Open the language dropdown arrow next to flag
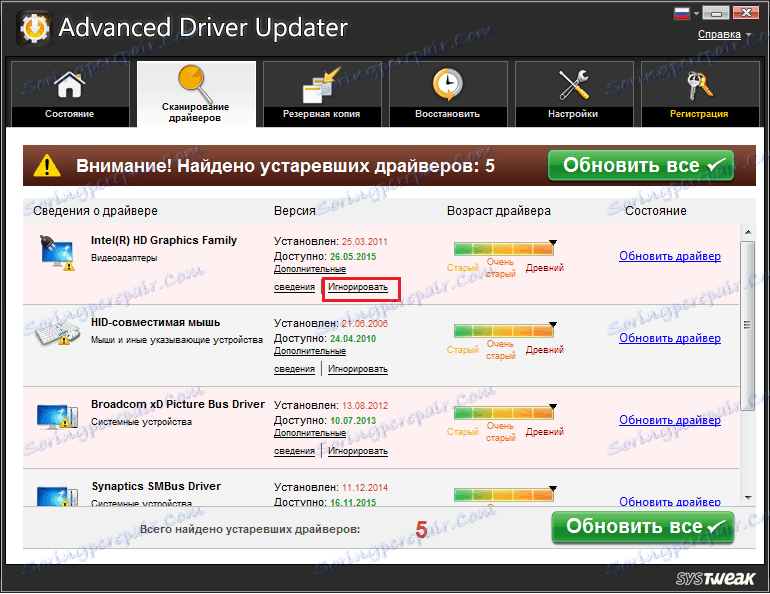770x594 pixels. (x=696, y=14)
